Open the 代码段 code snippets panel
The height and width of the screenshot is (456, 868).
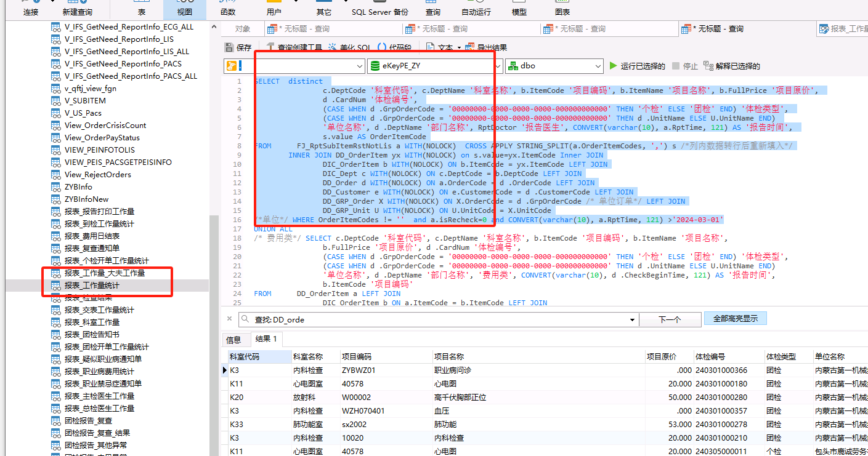[x=394, y=47]
